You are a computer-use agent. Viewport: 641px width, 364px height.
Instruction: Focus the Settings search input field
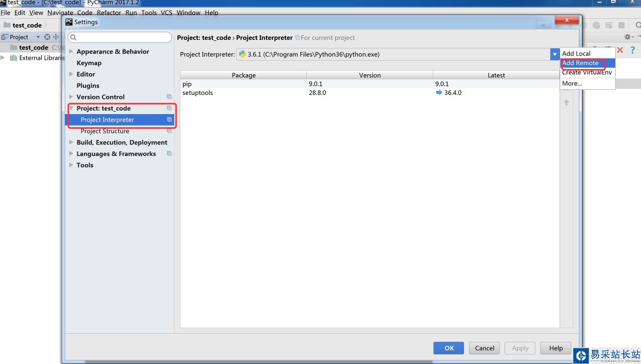click(x=120, y=37)
